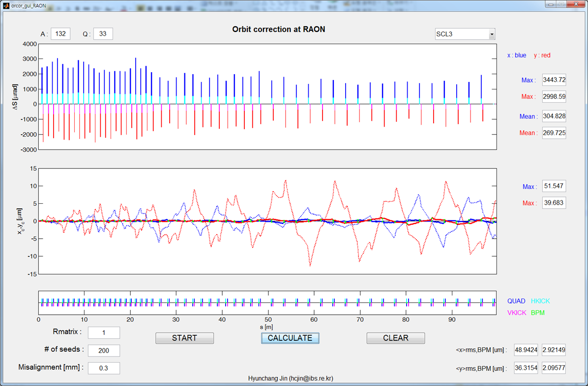The height and width of the screenshot is (386, 588).
Task: Click the MATLAB figure icon in title bar
Action: pyautogui.click(x=6, y=5)
